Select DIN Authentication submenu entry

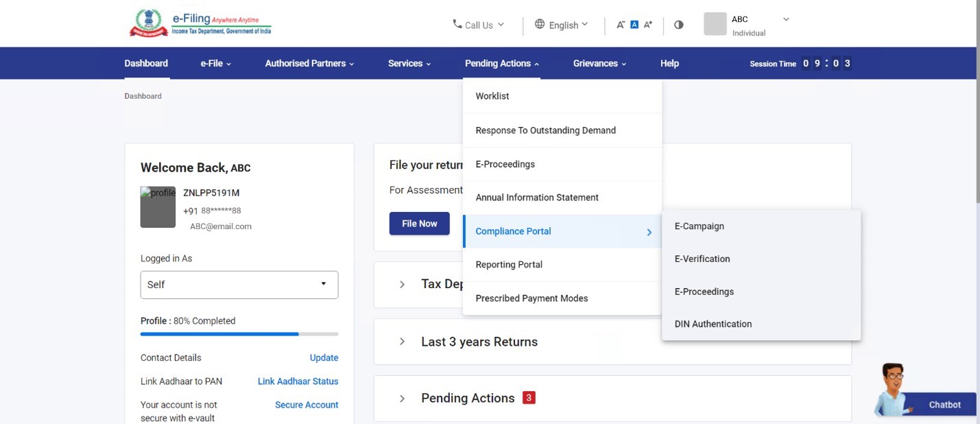point(713,324)
